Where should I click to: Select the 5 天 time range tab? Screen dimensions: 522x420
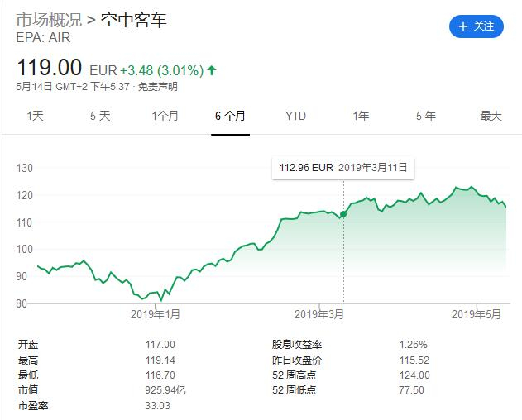100,116
